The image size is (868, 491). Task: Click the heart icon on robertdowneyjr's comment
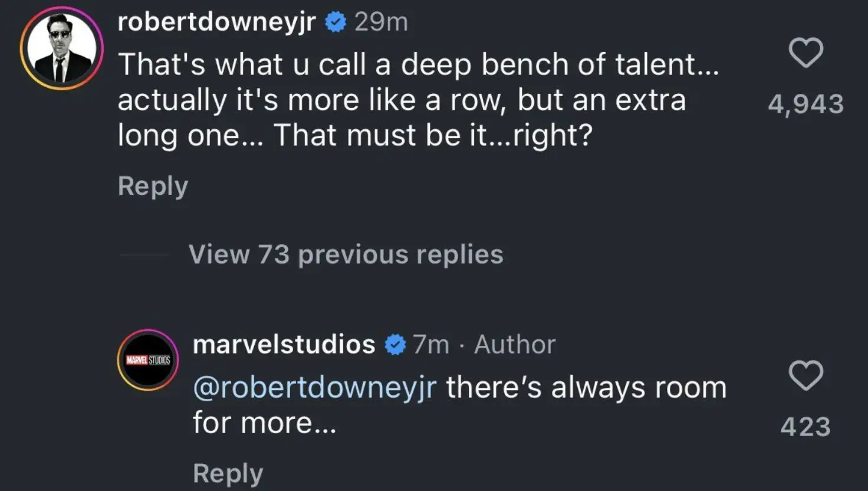pyautogui.click(x=807, y=52)
